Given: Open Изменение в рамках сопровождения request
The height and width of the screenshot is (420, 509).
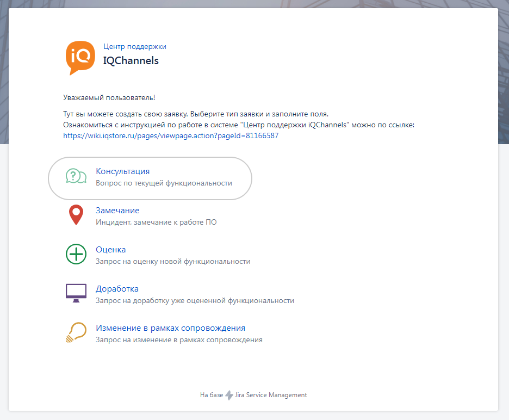Looking at the screenshot, I should pos(170,328).
